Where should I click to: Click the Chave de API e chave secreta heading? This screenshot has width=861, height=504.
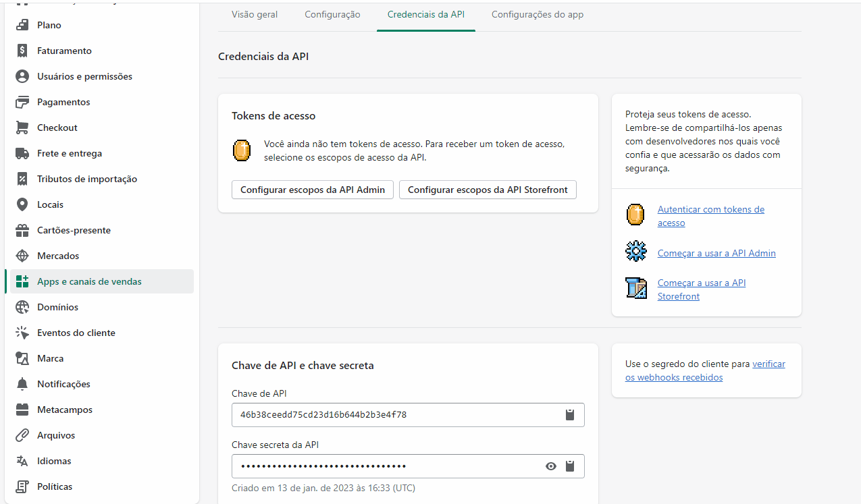tap(303, 365)
